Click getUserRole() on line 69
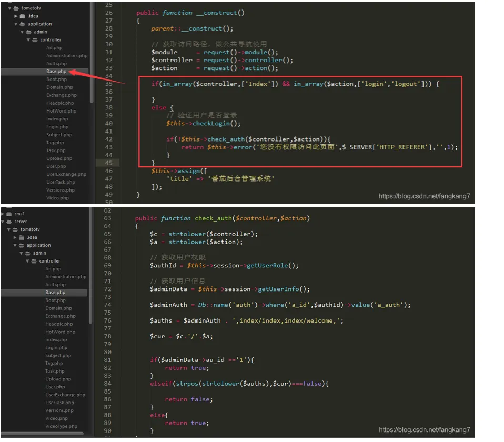504x442 pixels. pos(272,266)
